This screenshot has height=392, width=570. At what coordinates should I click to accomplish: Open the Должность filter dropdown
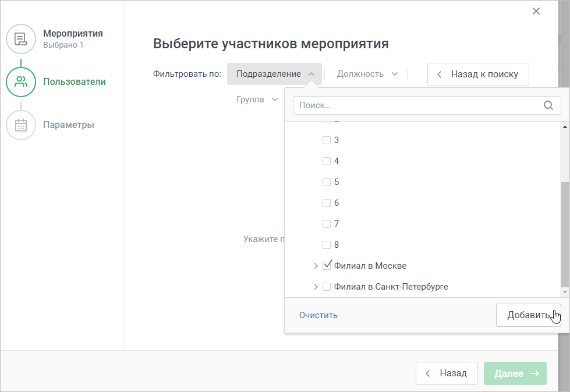point(367,74)
